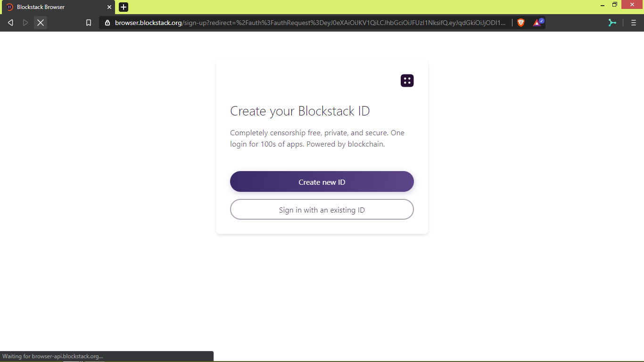Open Brave Rewards triangle icon
This screenshot has width=644, height=362.
(538, 22)
